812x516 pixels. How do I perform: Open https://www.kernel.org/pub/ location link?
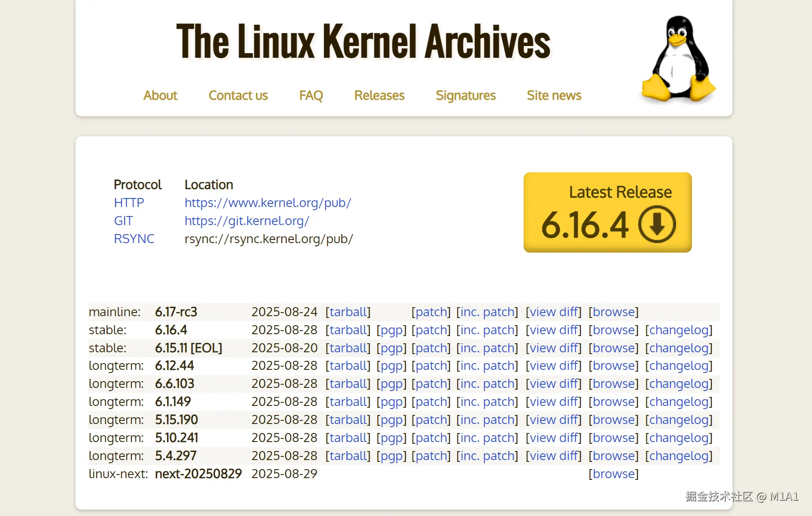coord(268,203)
